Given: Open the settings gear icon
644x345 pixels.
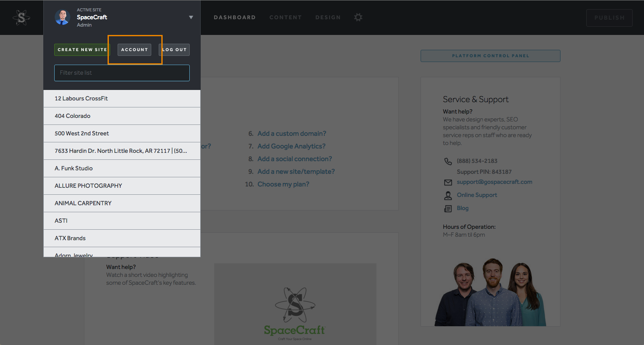Looking at the screenshot, I should coord(358,17).
